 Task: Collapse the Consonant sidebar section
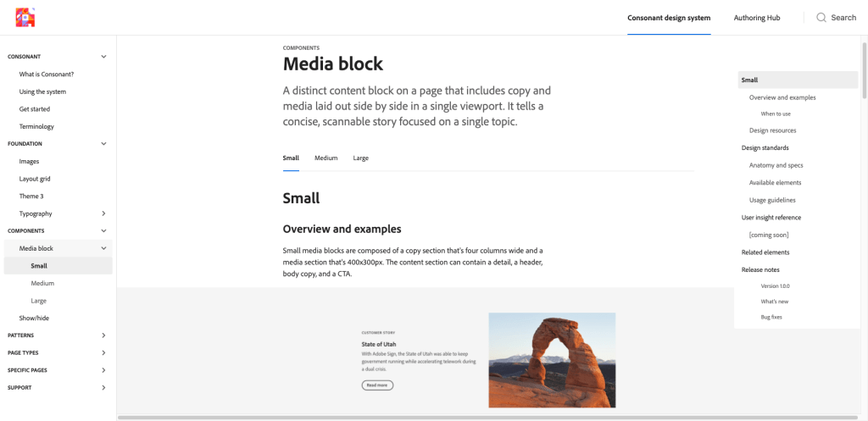[x=103, y=57]
